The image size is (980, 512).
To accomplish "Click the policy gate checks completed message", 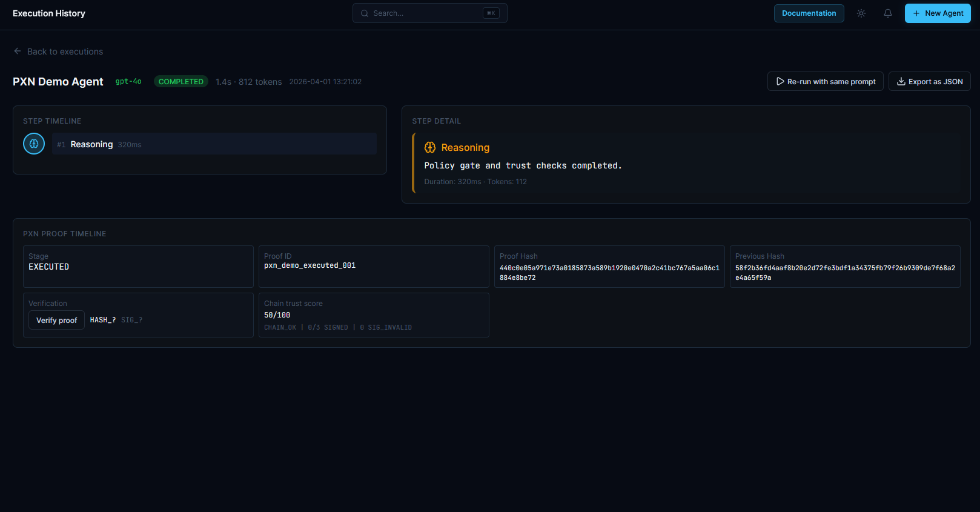I will click(x=523, y=165).
